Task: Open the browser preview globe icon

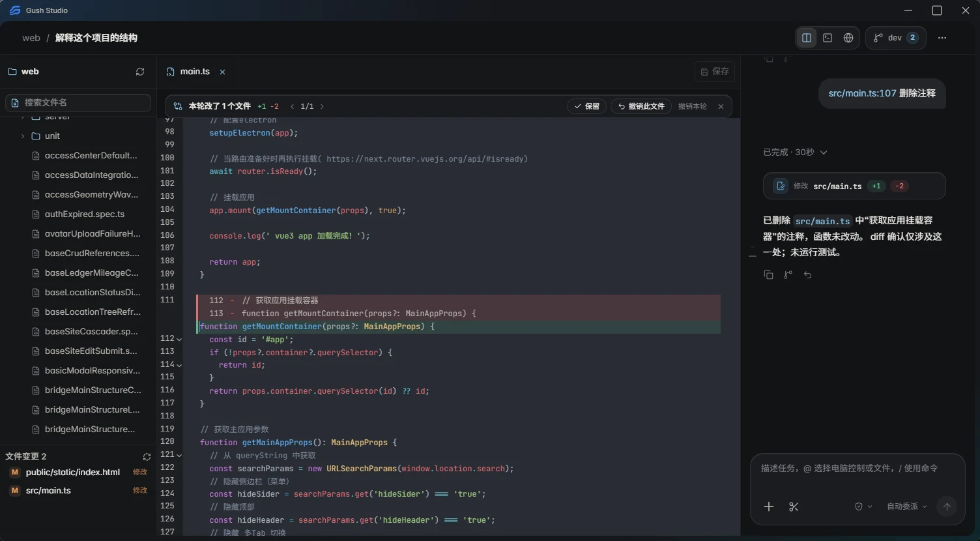Action: pyautogui.click(x=848, y=38)
